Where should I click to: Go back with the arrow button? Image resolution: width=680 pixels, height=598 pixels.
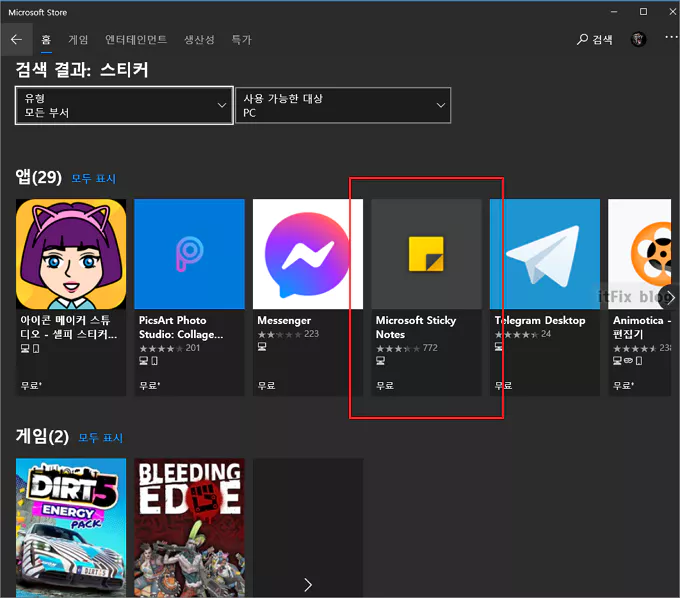tap(16, 39)
